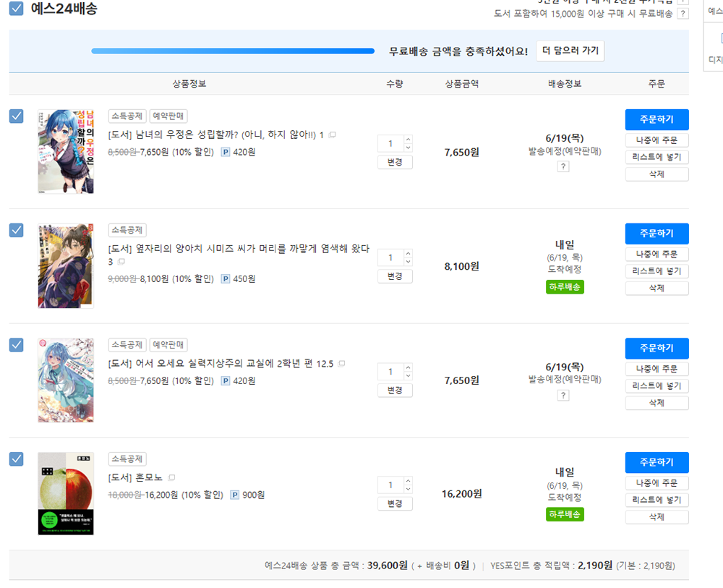Open preorder shipping help icon for 남녀의 우정 row
723x588 pixels.
coord(563,166)
